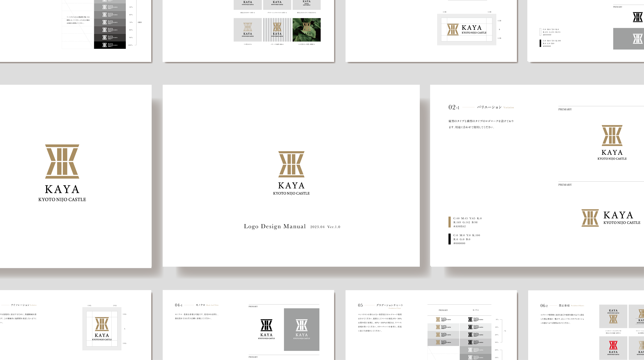The width and height of the screenshot is (644, 360).
Task: Click the '05' section number
Action: click(360, 305)
